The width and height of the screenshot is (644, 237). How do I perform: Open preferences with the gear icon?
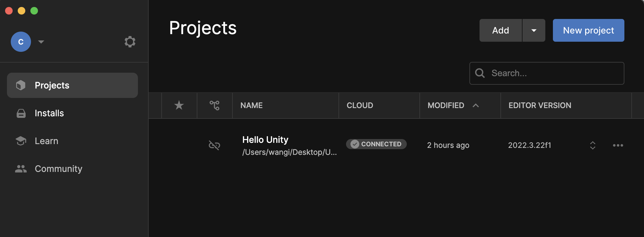coord(130,42)
